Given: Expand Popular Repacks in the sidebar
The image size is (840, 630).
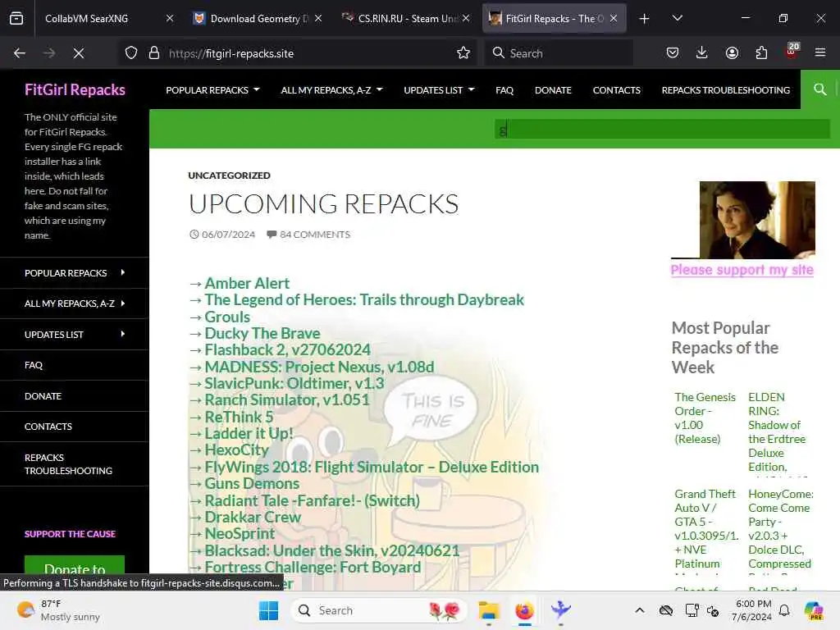Looking at the screenshot, I should [x=75, y=272].
